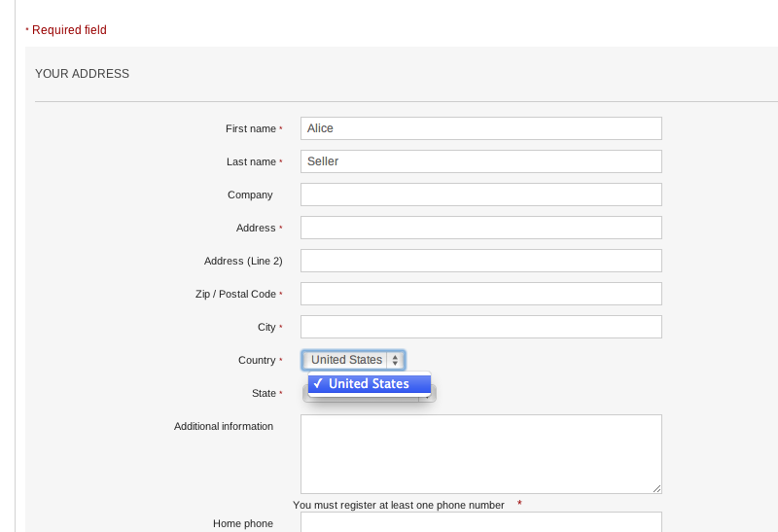Open the State dropdown selector

pyautogui.click(x=434, y=394)
